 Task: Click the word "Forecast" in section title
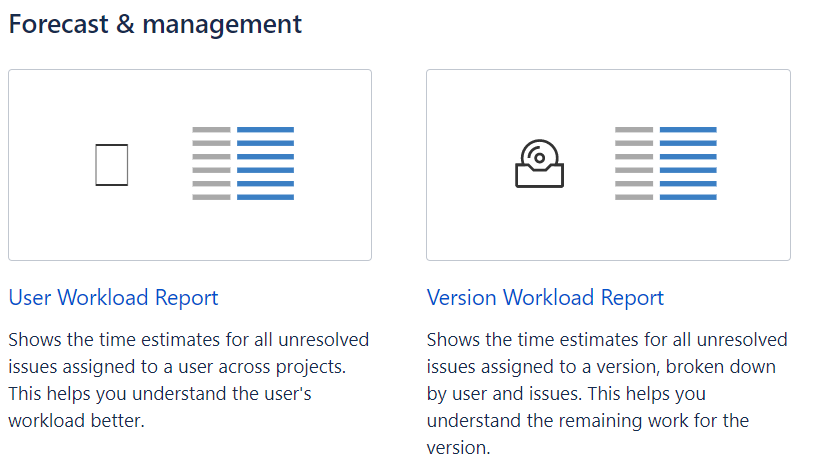pyautogui.click(x=58, y=24)
